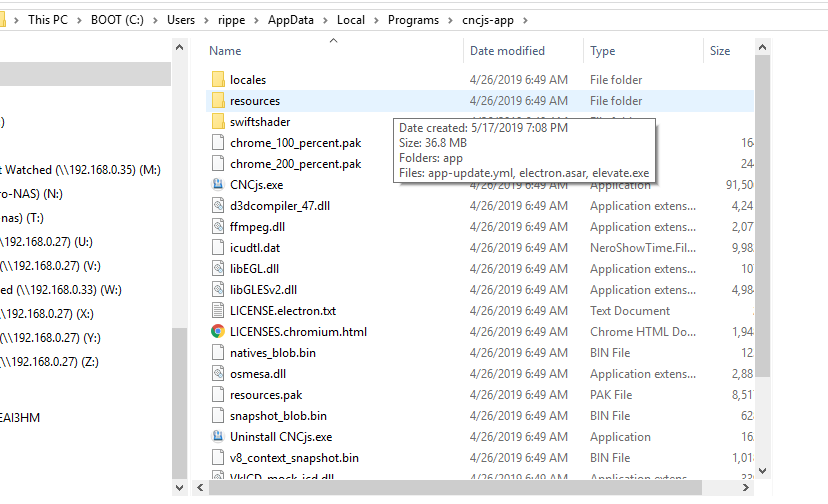This screenshot has height=504, width=828.
Task: Click the Uninstall CNCjs.exe icon
Action: click(x=218, y=436)
